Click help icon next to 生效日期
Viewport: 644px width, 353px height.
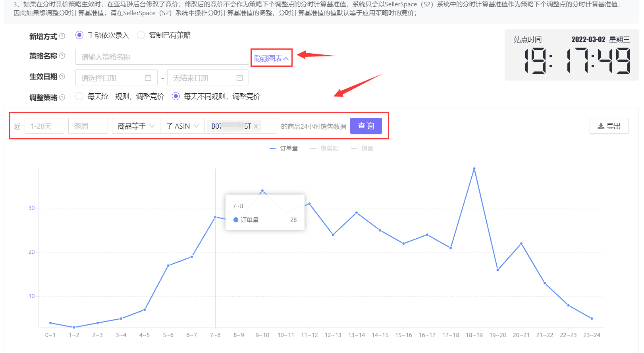pyautogui.click(x=62, y=77)
